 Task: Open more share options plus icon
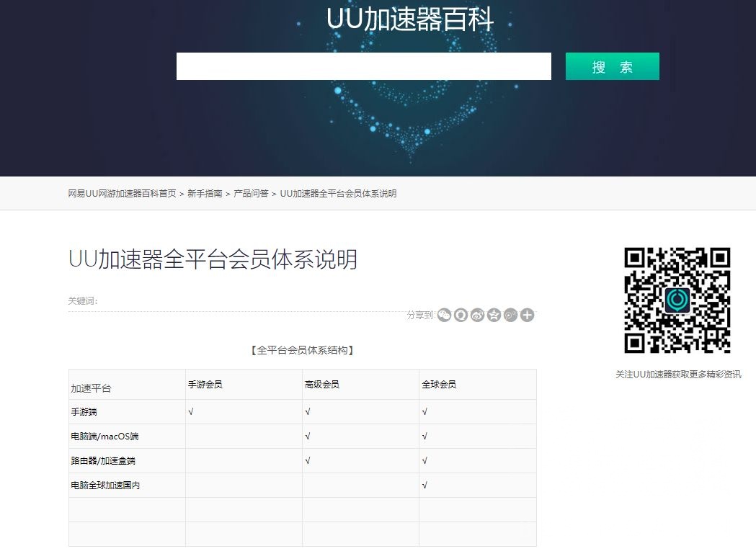coord(528,315)
